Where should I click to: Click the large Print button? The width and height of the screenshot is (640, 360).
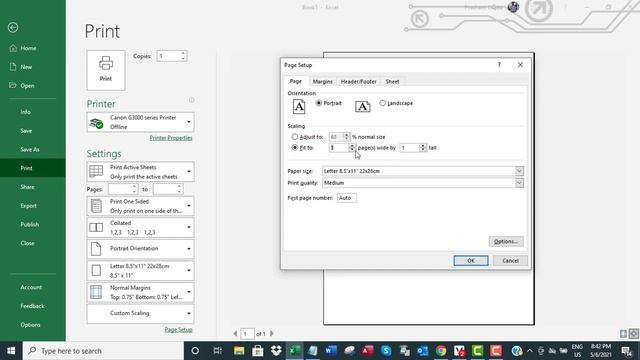pos(106,70)
